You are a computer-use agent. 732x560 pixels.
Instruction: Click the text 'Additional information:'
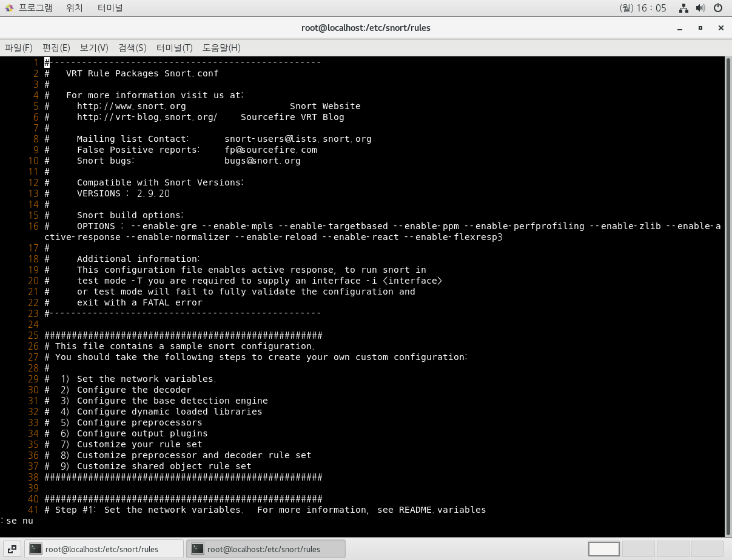[138, 259]
